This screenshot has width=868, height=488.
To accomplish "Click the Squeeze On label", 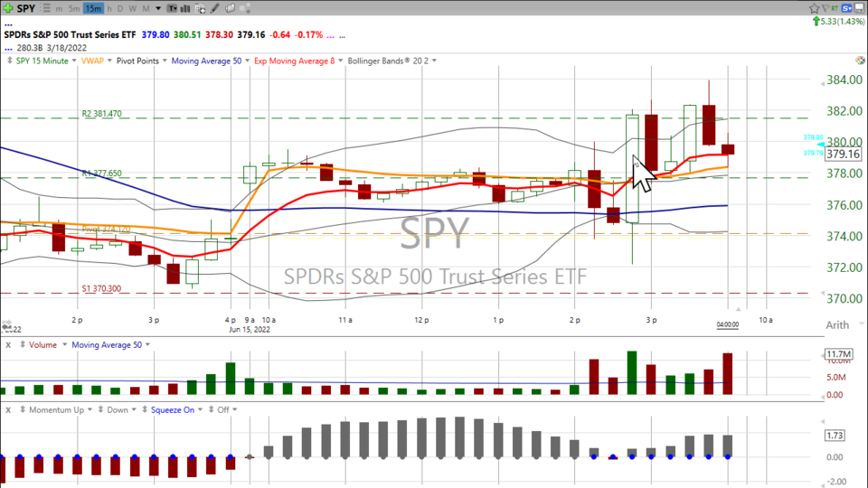I will pyautogui.click(x=172, y=410).
